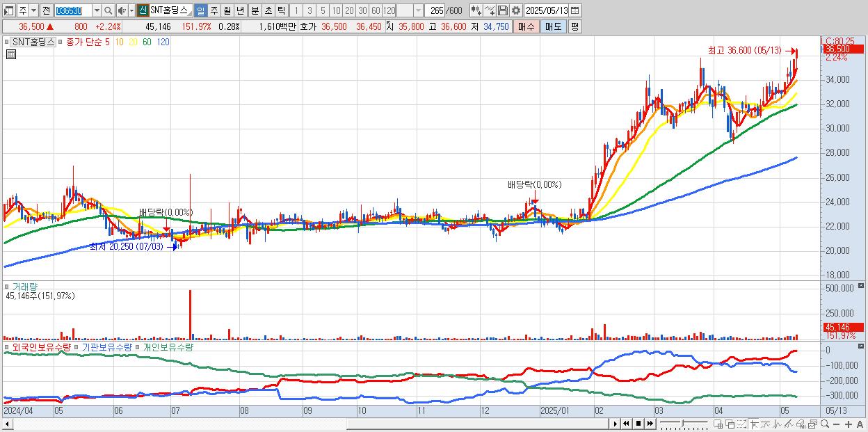Click the stop square button
Screen dimensions: 868x432
click(x=638, y=424)
